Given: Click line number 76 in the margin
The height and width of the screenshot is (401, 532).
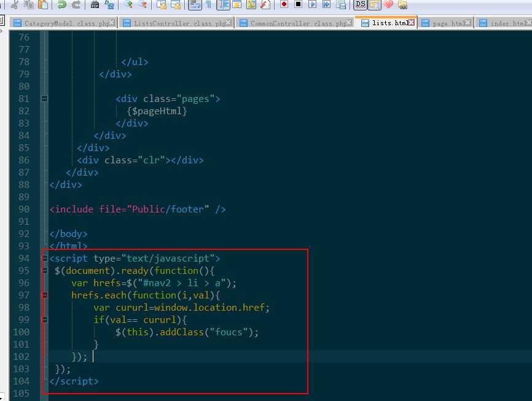Looking at the screenshot, I should pos(24,37).
